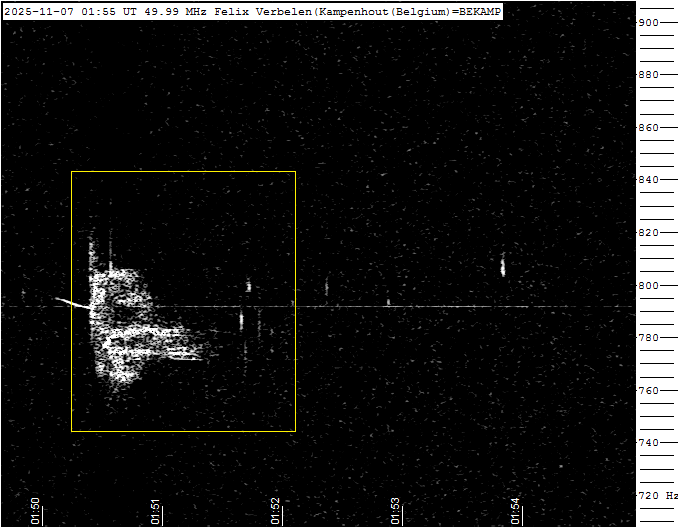Select the 01:53 time axis label
679x528 pixels.
(x=396, y=510)
